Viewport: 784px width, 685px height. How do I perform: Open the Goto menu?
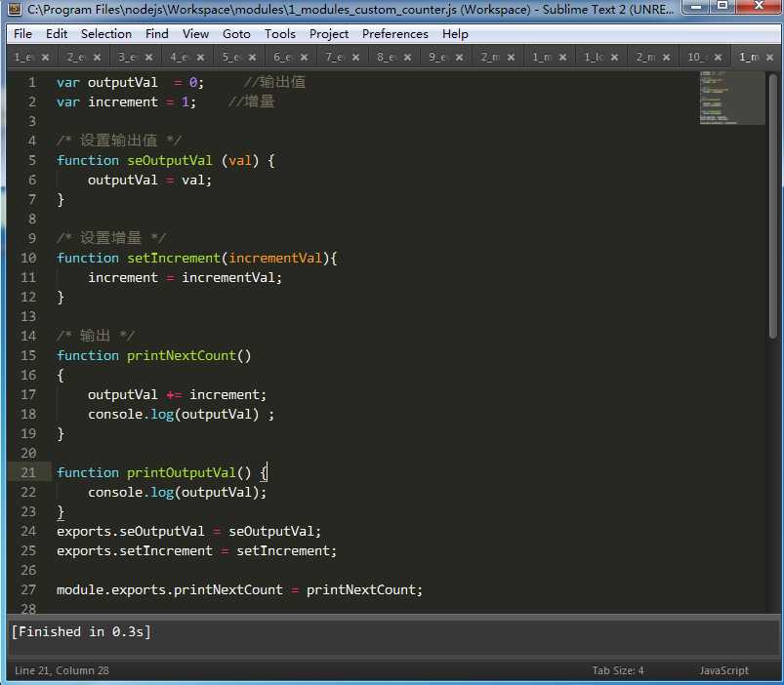point(236,33)
